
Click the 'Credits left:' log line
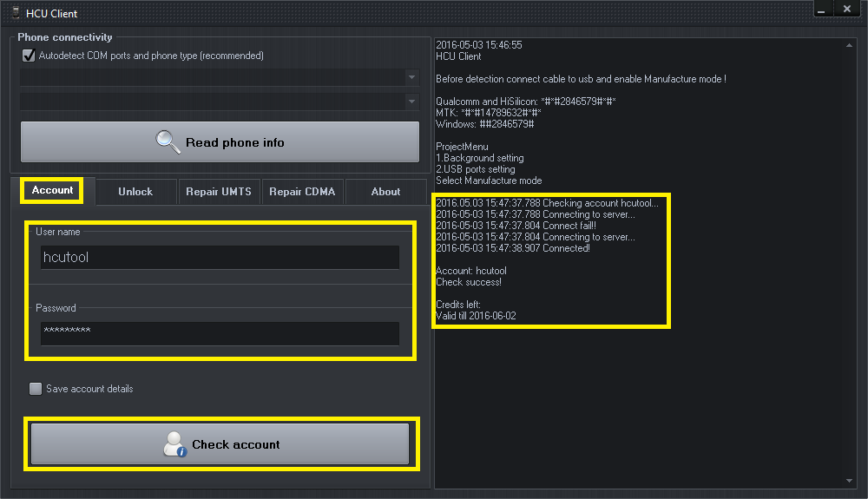tap(457, 305)
